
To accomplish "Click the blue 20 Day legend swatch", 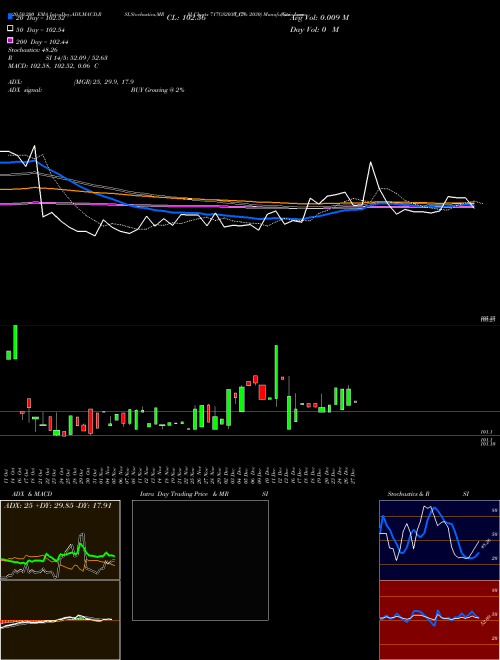I will click(10, 17).
